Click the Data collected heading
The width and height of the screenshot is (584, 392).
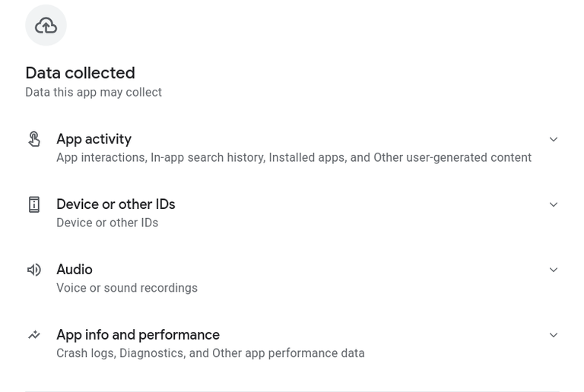pos(80,72)
